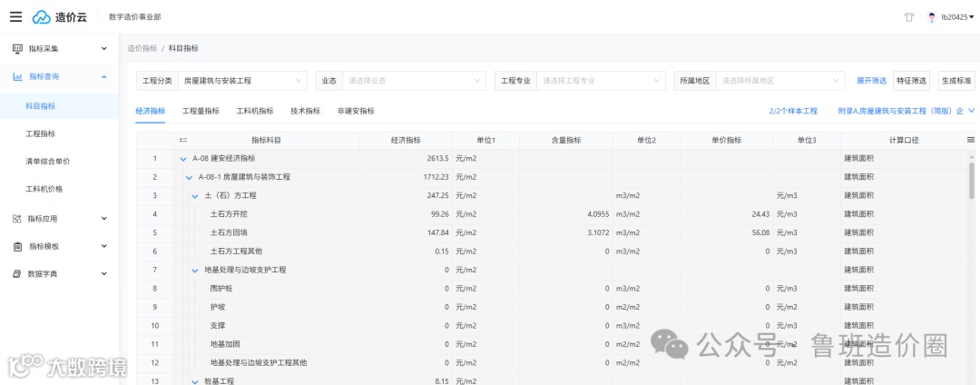Select 土石方工程其他 row text
Image resolution: width=980 pixels, height=385 pixels.
click(236, 252)
